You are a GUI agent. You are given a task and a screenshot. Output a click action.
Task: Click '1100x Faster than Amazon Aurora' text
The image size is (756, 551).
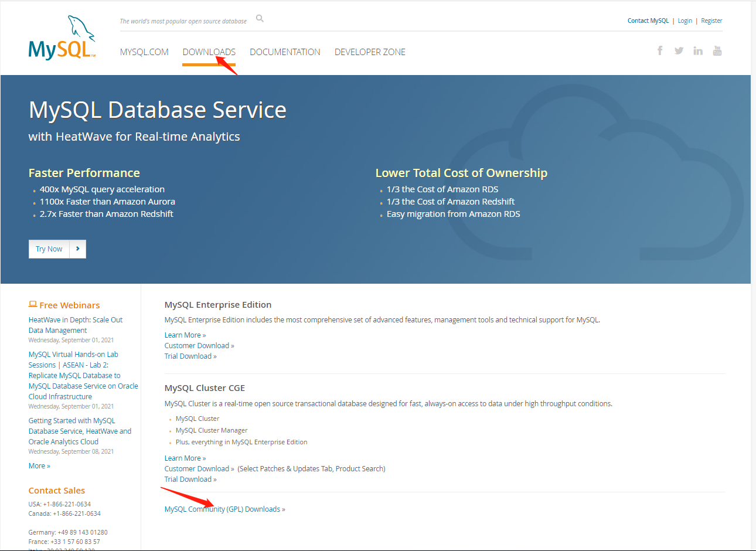[107, 202]
